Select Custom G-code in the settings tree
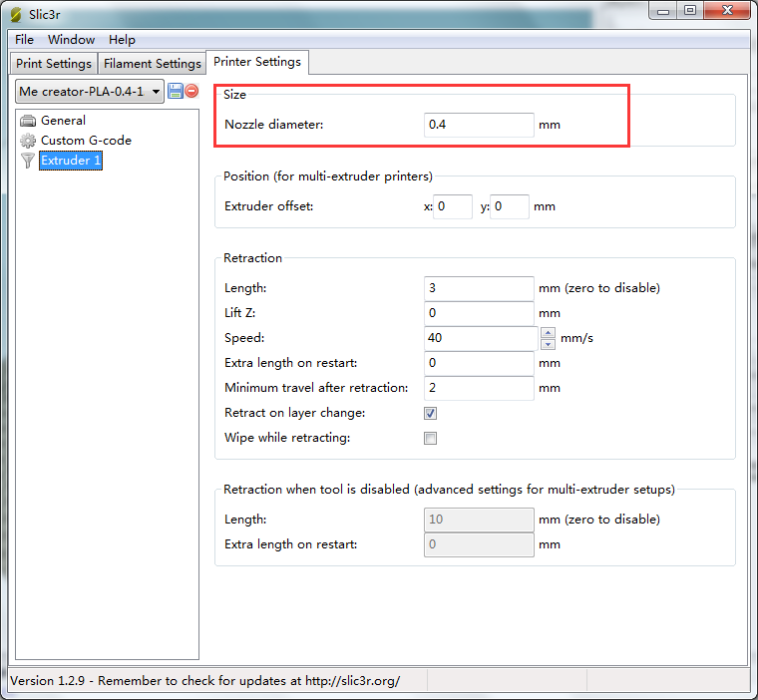The height and width of the screenshot is (700, 758). (86, 141)
